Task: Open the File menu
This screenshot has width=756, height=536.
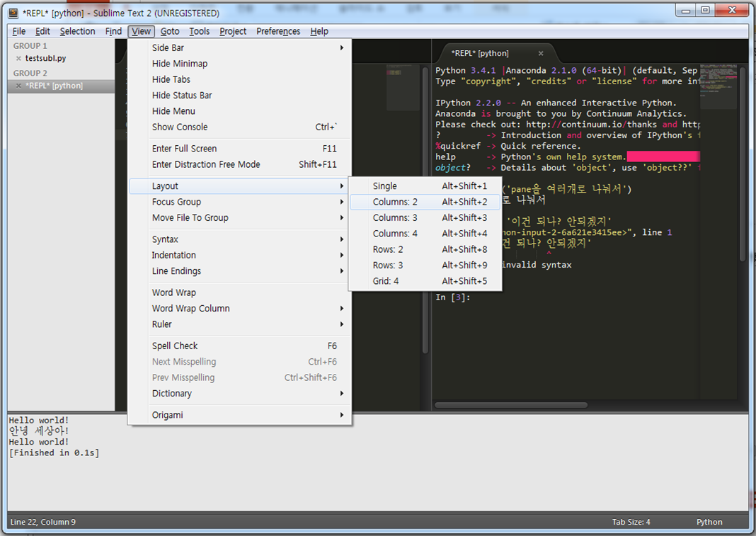Action: click(19, 31)
